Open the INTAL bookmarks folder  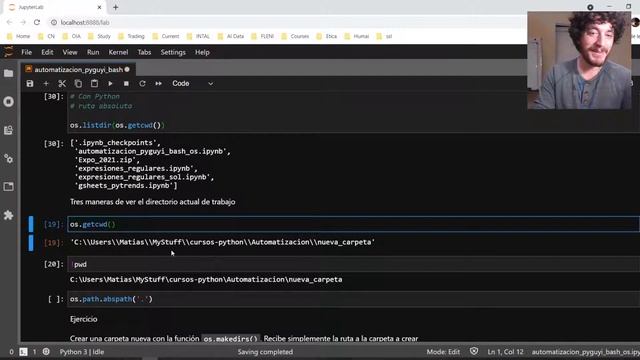point(198,36)
